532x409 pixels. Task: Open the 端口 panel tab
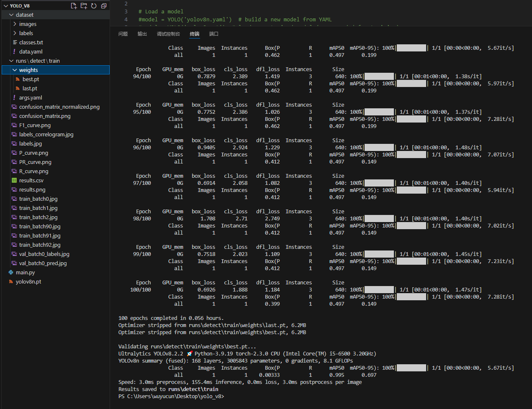[x=214, y=34]
